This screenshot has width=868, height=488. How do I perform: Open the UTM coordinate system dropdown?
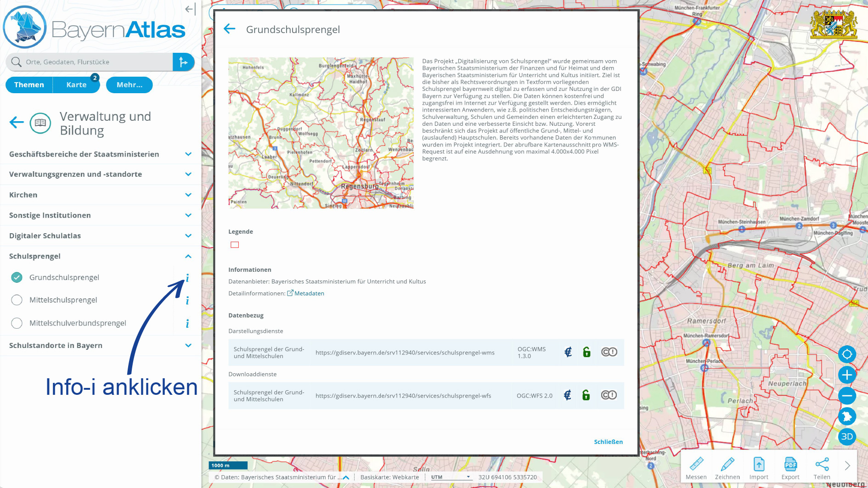[x=451, y=477]
